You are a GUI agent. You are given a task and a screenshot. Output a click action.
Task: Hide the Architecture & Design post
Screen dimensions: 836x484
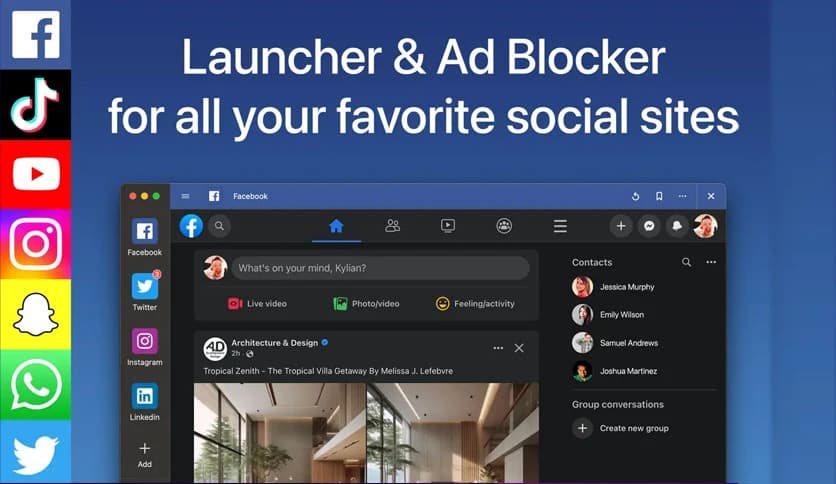point(519,348)
